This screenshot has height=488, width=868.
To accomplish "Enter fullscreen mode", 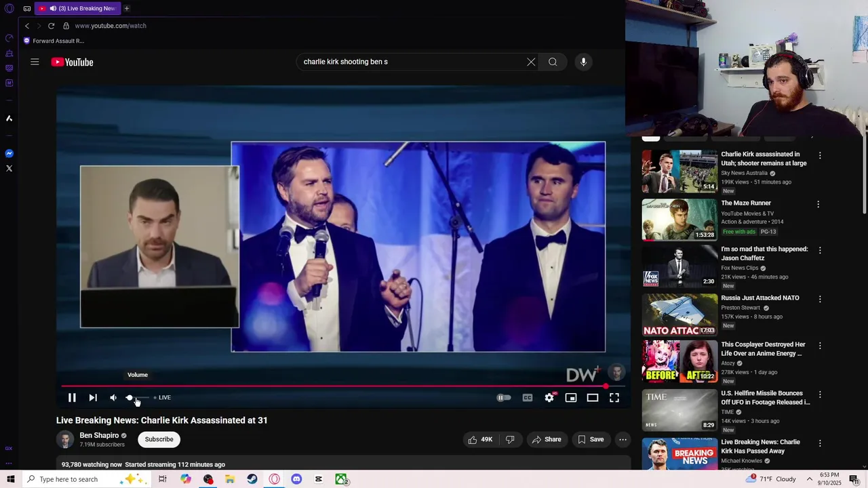I will (614, 398).
